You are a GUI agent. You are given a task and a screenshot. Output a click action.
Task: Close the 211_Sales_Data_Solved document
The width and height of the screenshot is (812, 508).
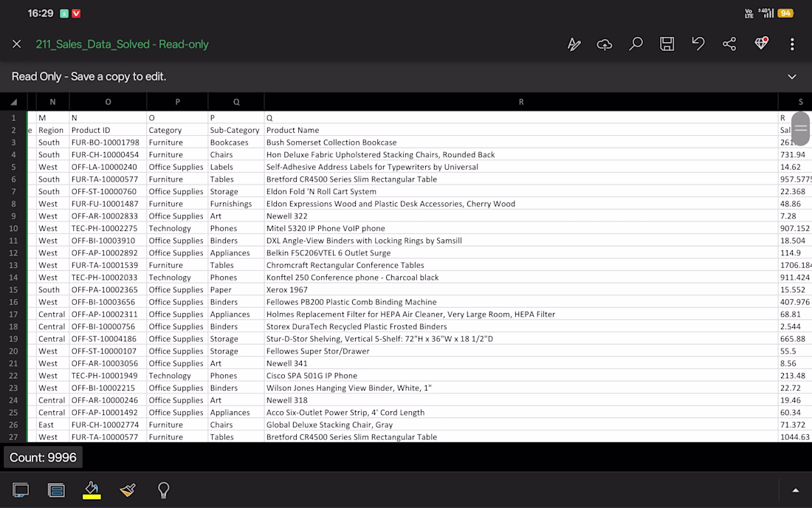(16, 44)
